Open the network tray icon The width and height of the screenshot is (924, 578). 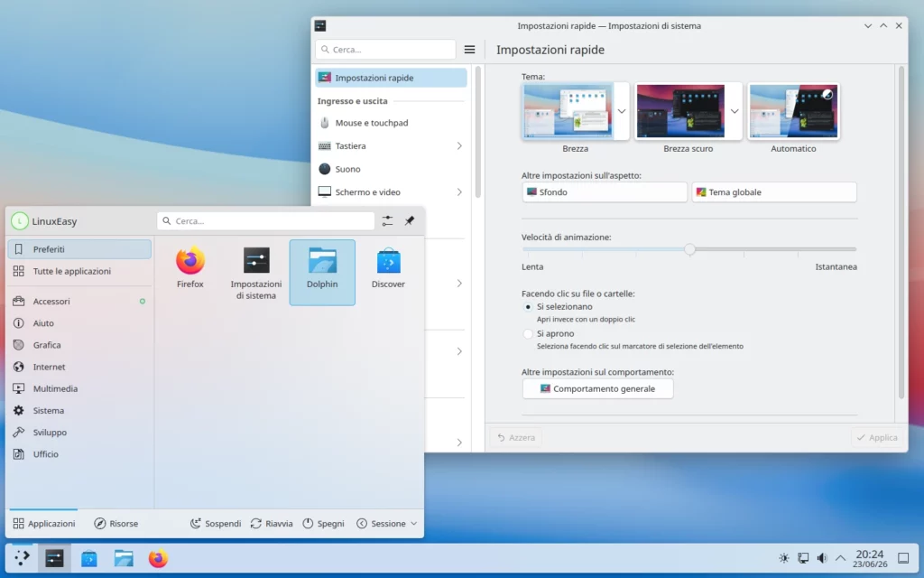pos(803,558)
